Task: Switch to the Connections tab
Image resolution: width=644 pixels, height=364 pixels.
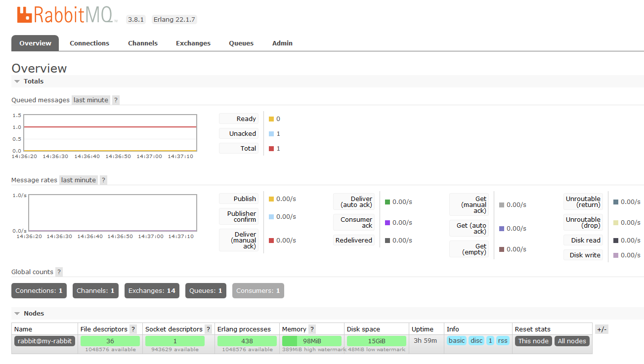Action: coord(89,43)
